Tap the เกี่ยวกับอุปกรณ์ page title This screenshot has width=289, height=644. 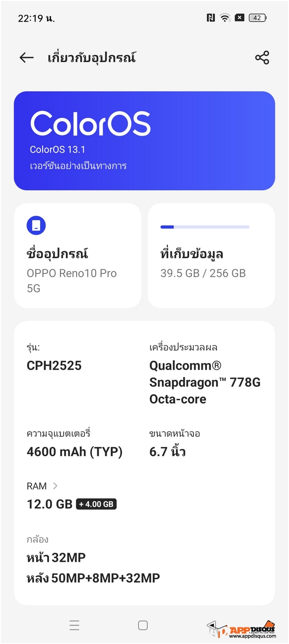pyautogui.click(x=92, y=58)
